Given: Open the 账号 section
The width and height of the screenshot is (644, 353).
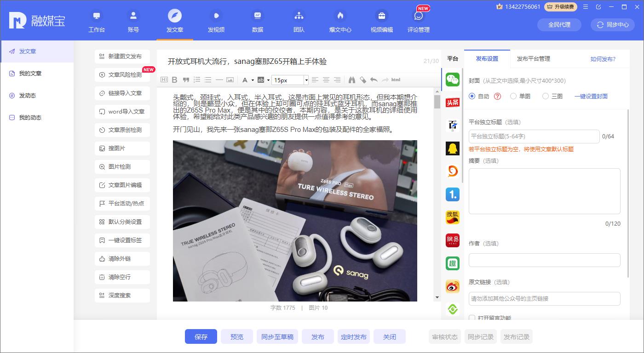Looking at the screenshot, I should tap(133, 21).
